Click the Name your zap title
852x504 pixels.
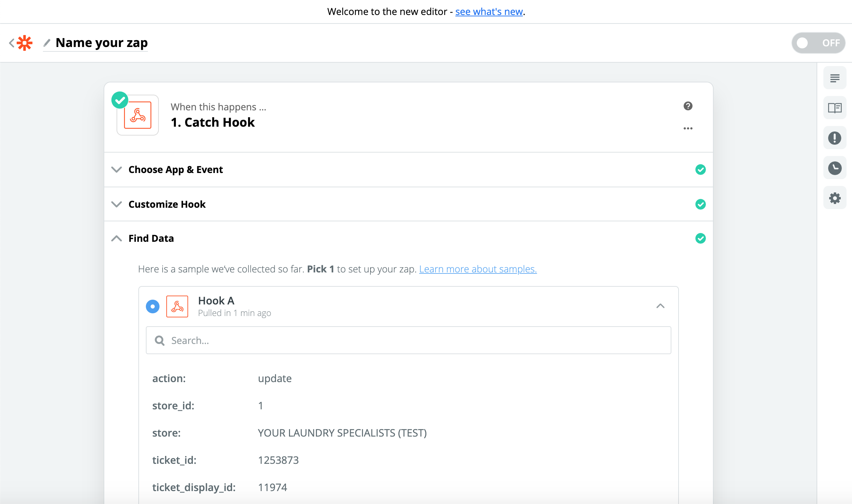102,43
